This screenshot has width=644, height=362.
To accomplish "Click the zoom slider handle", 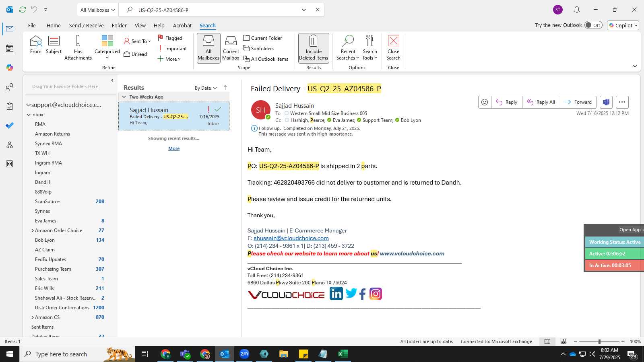I will click(599, 341).
